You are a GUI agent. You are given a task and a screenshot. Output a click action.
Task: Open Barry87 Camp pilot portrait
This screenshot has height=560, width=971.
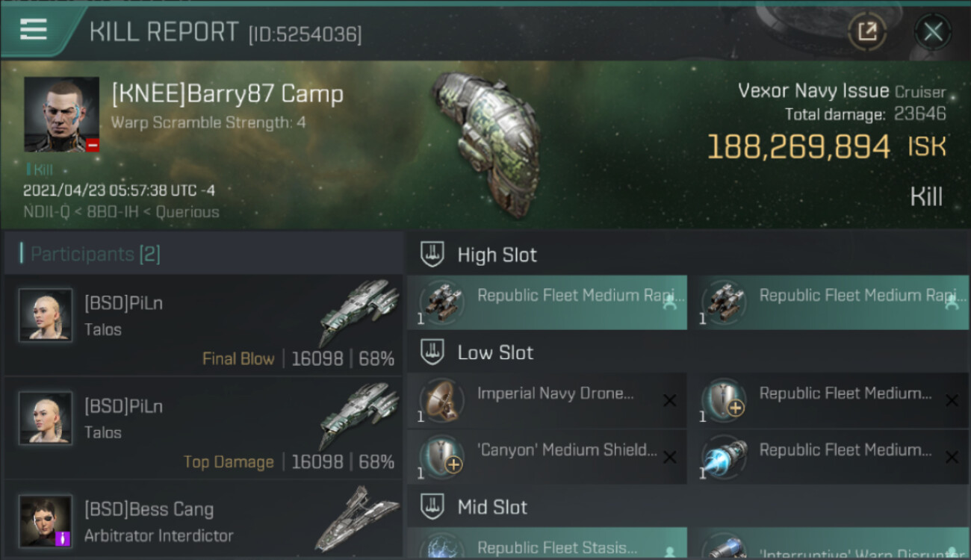point(61,114)
